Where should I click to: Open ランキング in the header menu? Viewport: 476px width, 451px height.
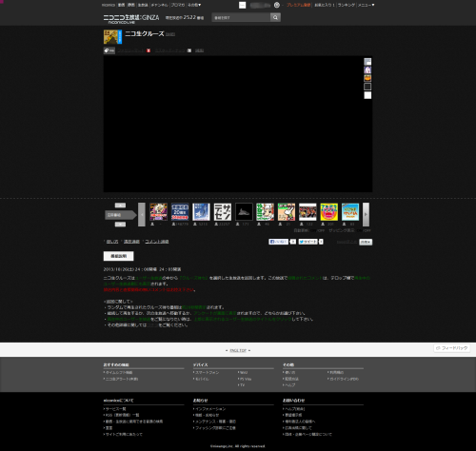pyautogui.click(x=347, y=5)
